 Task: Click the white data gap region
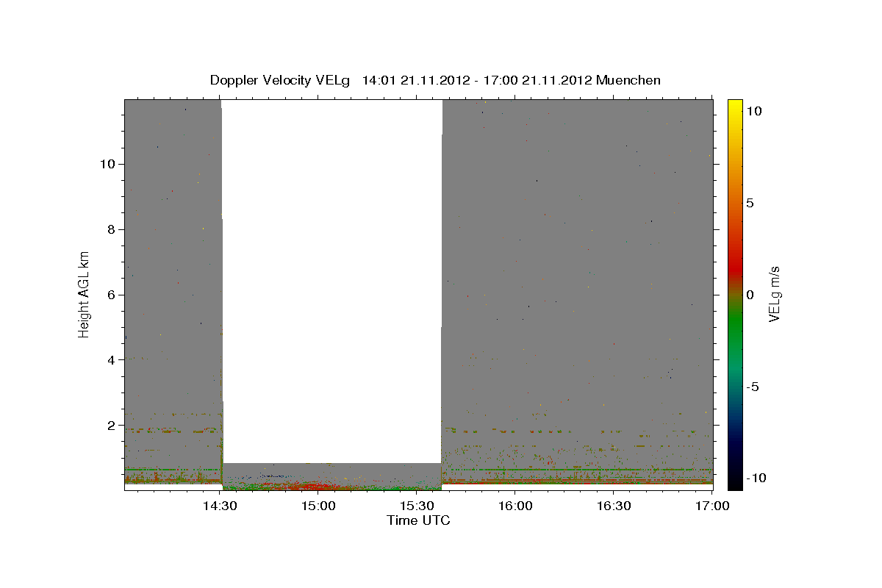click(x=331, y=282)
